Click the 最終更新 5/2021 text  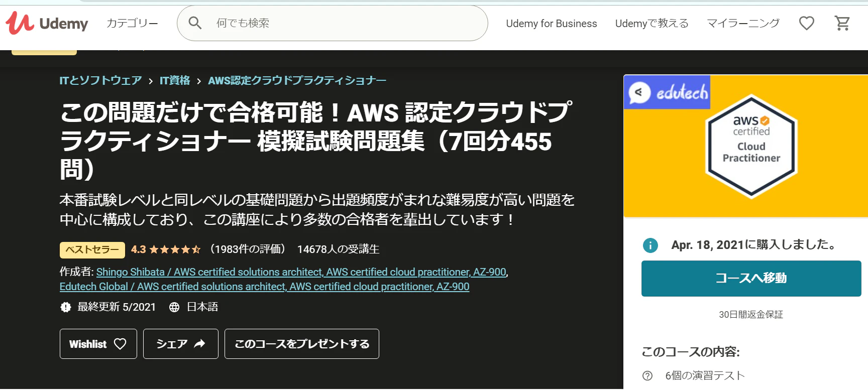(x=117, y=307)
